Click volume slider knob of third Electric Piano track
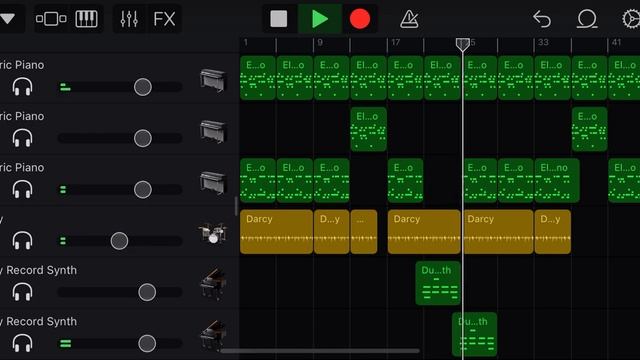This screenshot has width=640, height=360. [143, 189]
